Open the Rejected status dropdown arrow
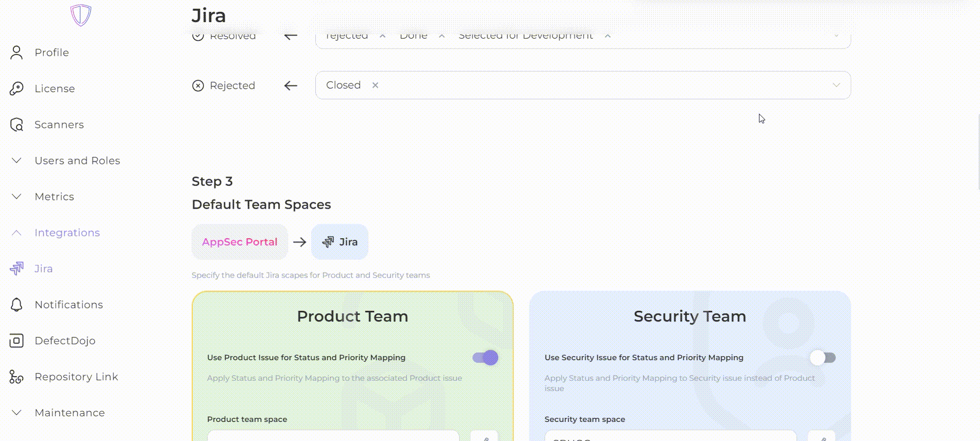Viewport: 980px width, 441px height. (836, 85)
